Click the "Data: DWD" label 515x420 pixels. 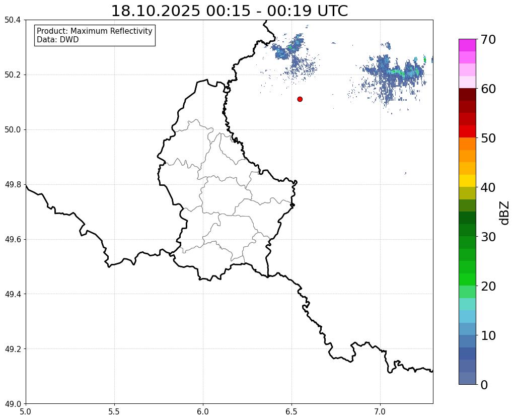pyautogui.click(x=58, y=40)
